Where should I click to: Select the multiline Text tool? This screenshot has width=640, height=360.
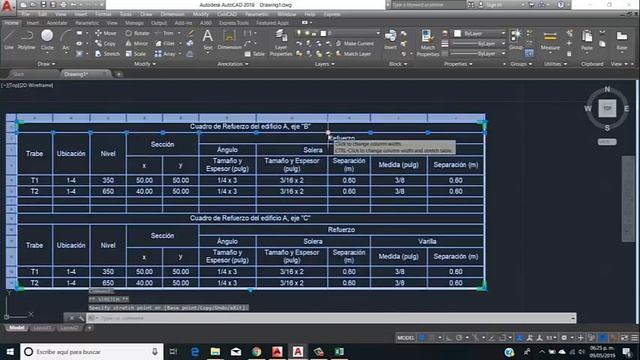208,40
